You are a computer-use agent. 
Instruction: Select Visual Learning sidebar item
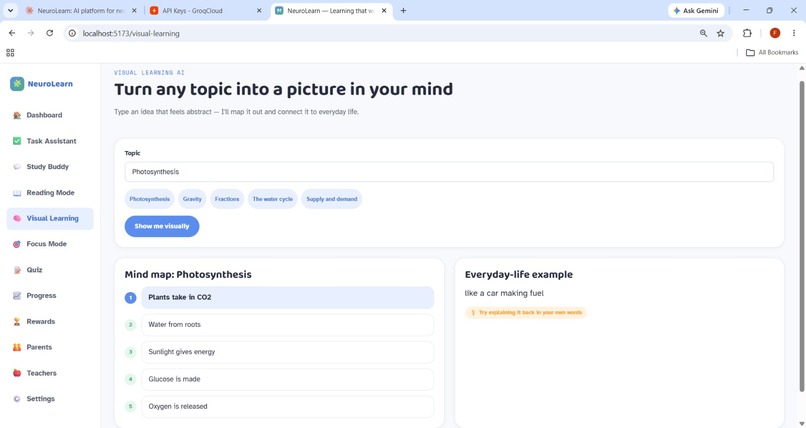coord(50,218)
